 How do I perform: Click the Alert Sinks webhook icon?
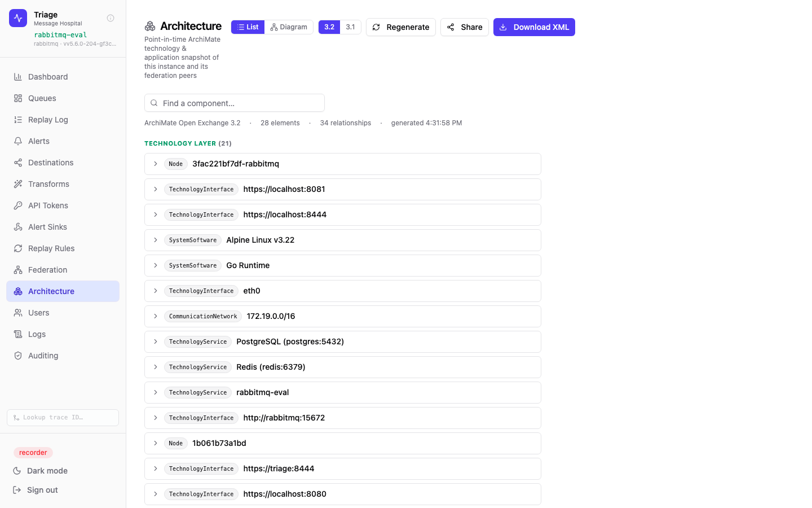[x=18, y=227]
